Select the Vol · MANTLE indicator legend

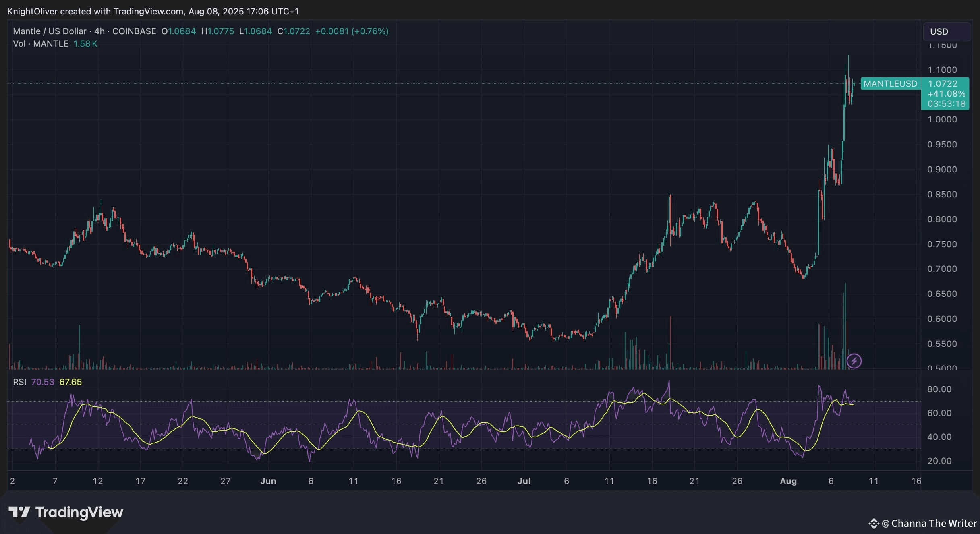coord(41,43)
